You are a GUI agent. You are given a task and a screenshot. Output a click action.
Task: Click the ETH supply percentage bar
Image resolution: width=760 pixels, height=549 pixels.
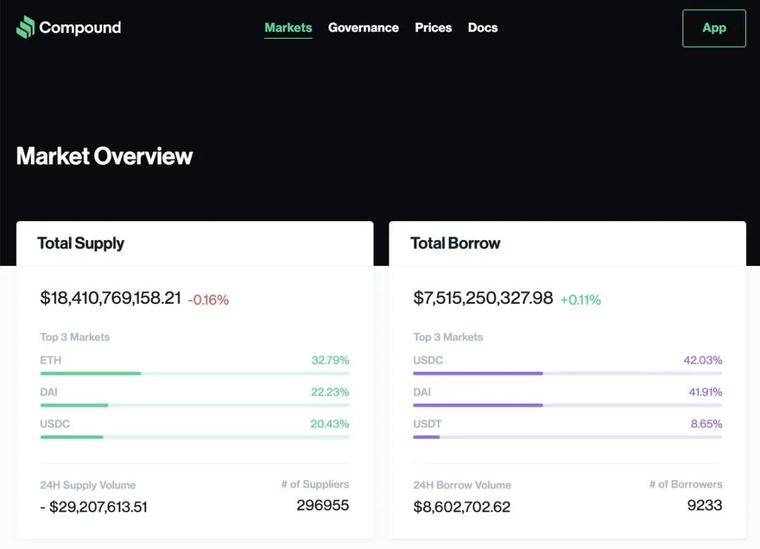point(194,374)
